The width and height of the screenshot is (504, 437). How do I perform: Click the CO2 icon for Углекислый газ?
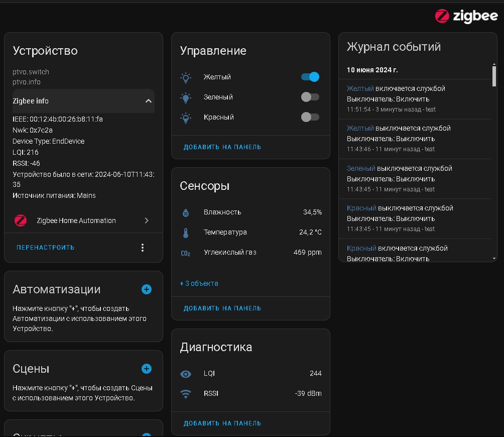pos(186,253)
